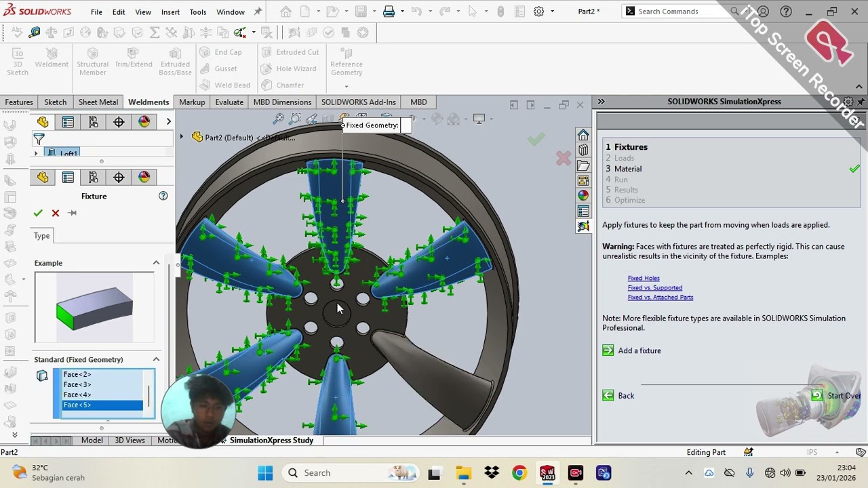
Task: Open the Options gear dropdown arrow
Action: pyautogui.click(x=552, y=12)
